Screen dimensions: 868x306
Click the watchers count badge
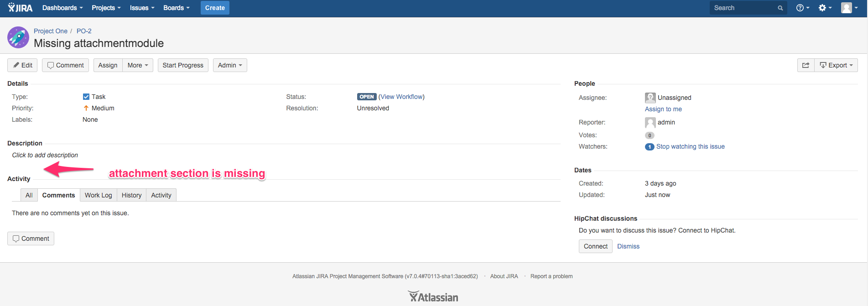650,147
